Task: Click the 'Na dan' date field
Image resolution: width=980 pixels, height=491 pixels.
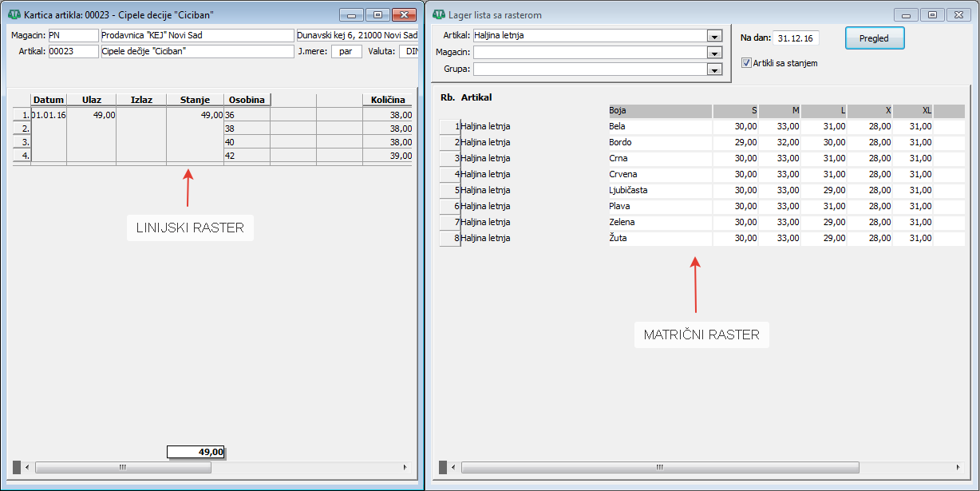Action: (796, 38)
